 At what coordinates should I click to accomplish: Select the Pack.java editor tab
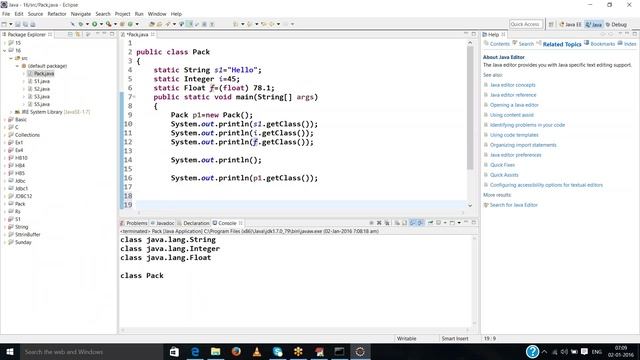(x=137, y=35)
